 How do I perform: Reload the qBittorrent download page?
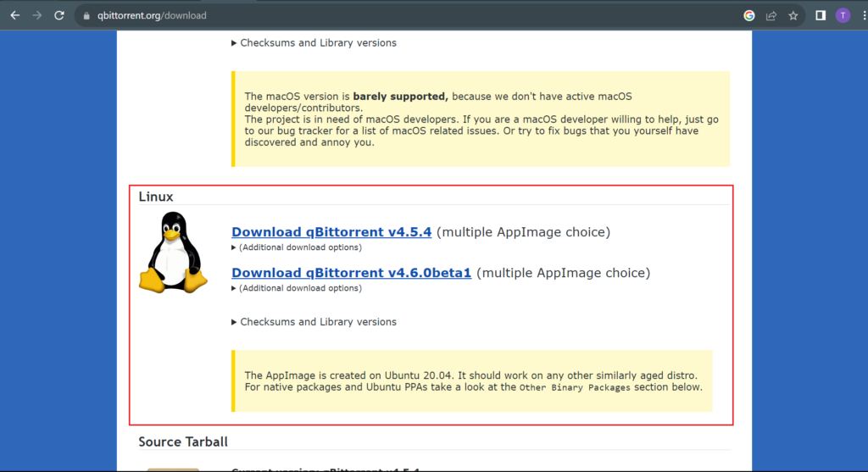[x=59, y=15]
